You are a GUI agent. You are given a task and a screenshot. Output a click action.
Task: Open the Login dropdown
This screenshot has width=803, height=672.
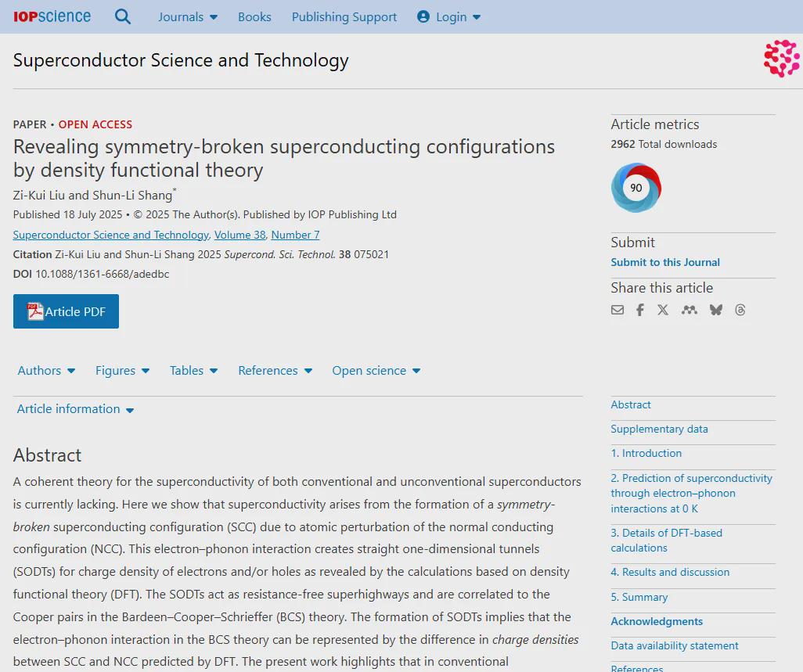(x=449, y=16)
